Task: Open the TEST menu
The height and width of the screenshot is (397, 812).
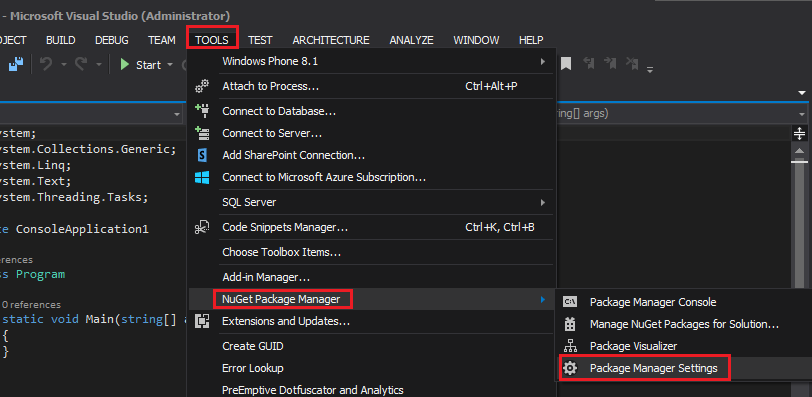Action: [260, 40]
